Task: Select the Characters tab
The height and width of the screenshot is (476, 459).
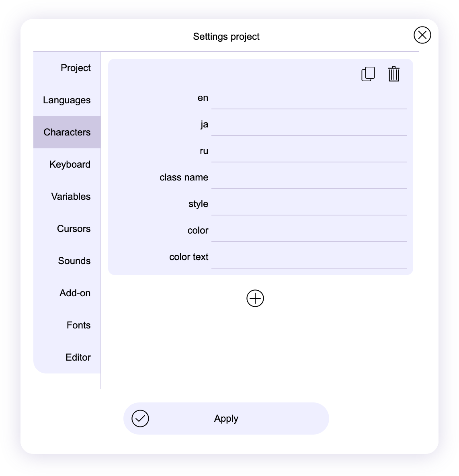Action: tap(67, 132)
